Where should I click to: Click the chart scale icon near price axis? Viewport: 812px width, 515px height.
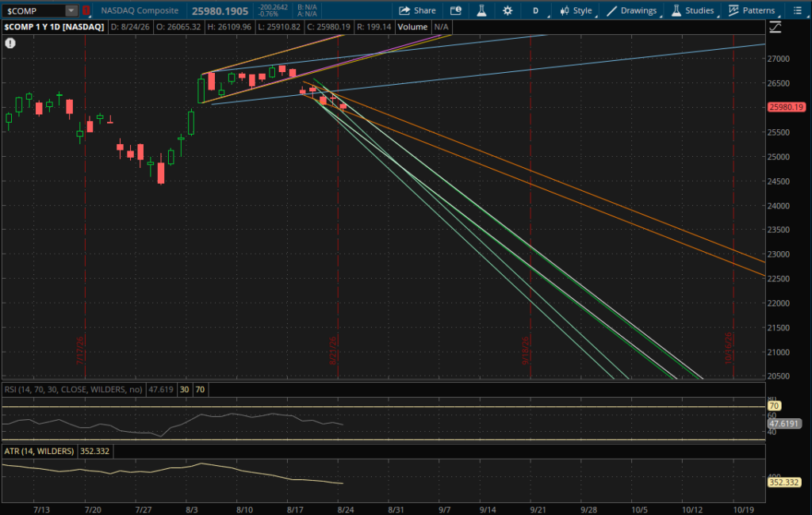(776, 28)
